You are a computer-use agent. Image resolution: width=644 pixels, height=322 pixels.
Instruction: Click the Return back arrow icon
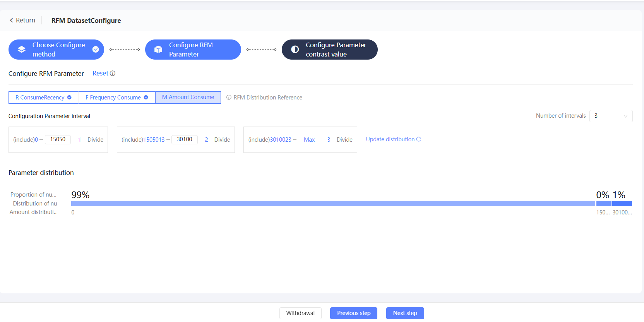[x=12, y=20]
